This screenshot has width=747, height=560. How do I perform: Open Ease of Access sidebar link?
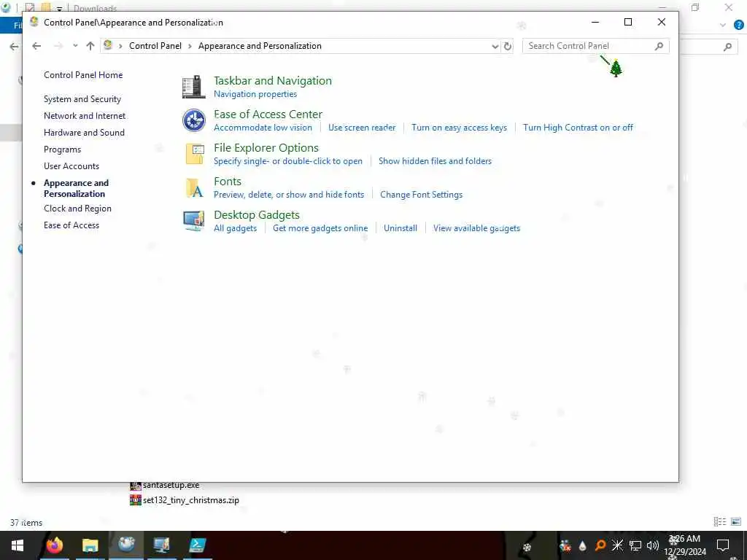[x=71, y=225]
